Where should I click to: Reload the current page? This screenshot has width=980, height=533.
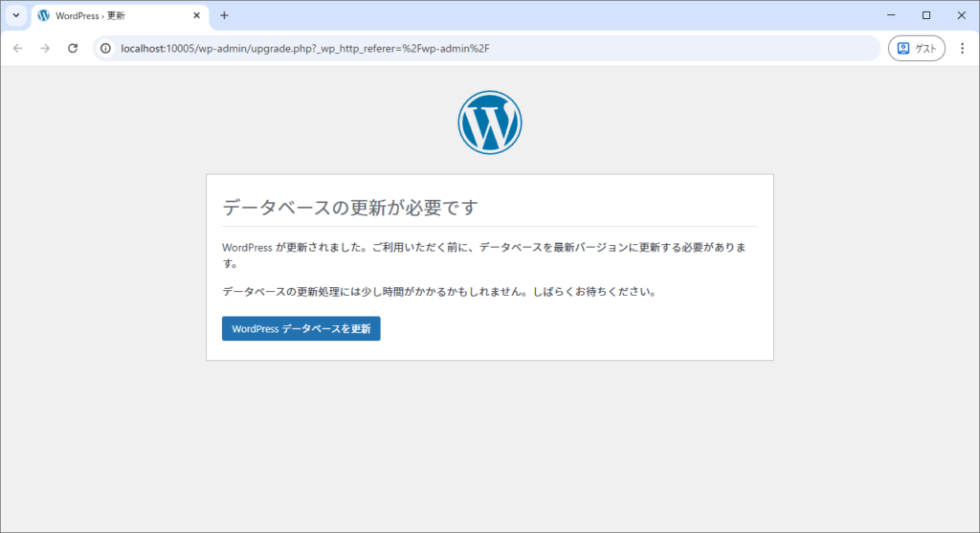click(x=72, y=48)
